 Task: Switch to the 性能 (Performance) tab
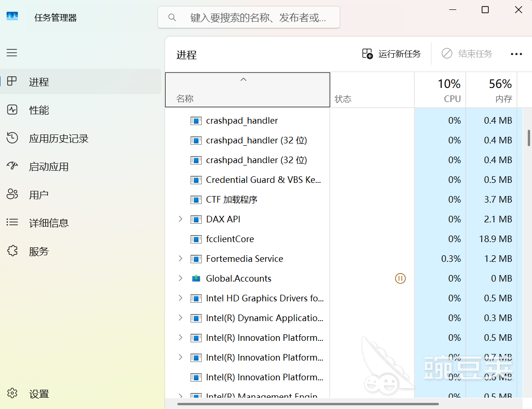[x=81, y=110]
